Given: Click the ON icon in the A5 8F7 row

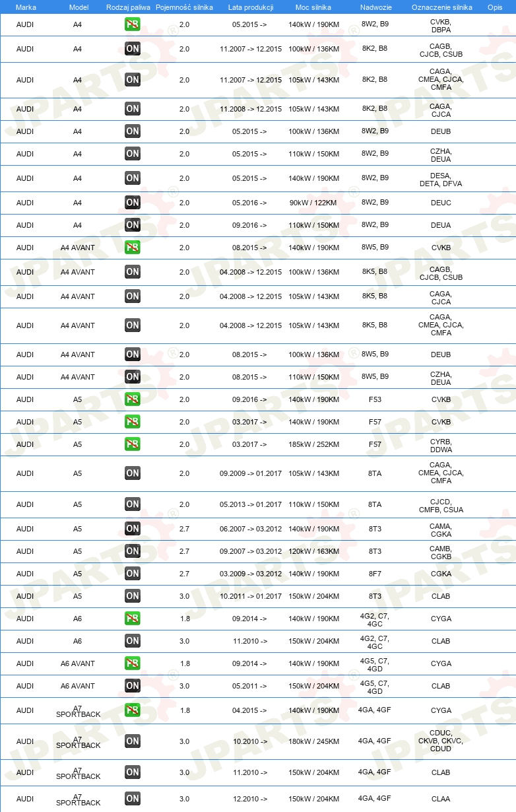Looking at the screenshot, I should tap(133, 574).
